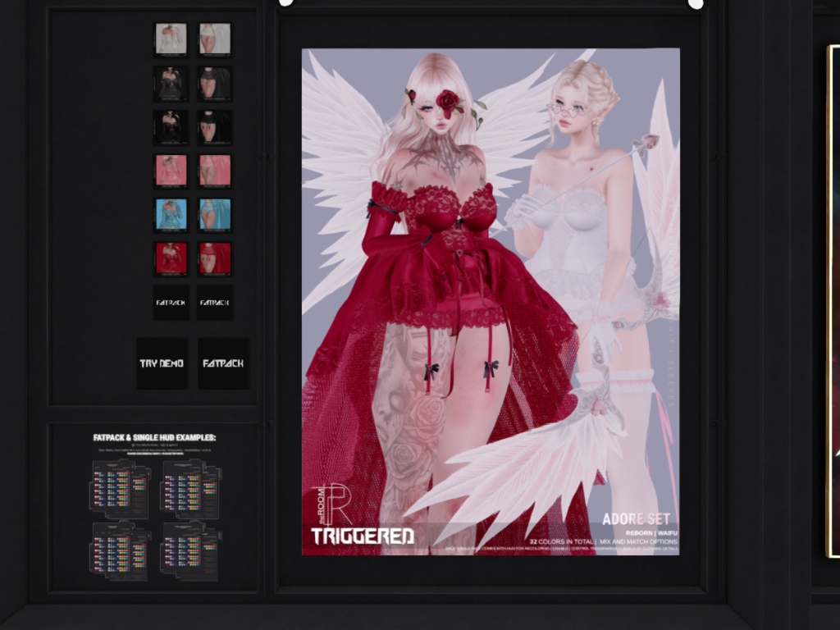The image size is (840, 630).
Task: Choose the white panties vendor thumbnail
Action: pyautogui.click(x=215, y=39)
